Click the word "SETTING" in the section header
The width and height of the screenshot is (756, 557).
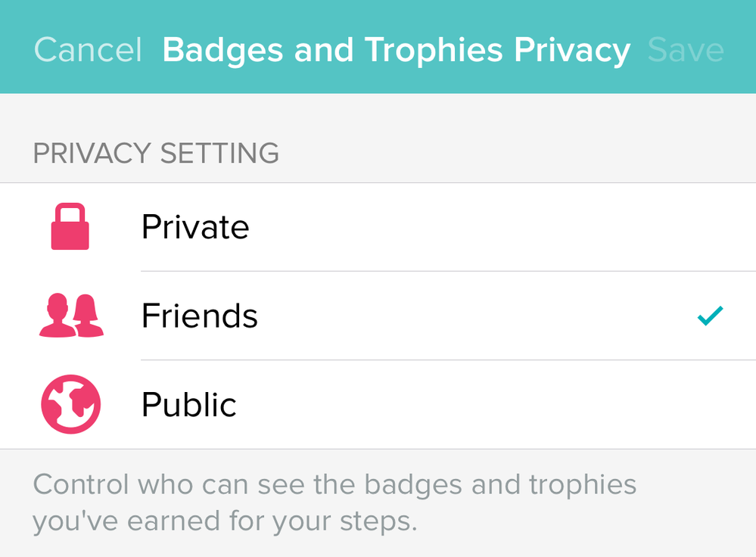(219, 154)
